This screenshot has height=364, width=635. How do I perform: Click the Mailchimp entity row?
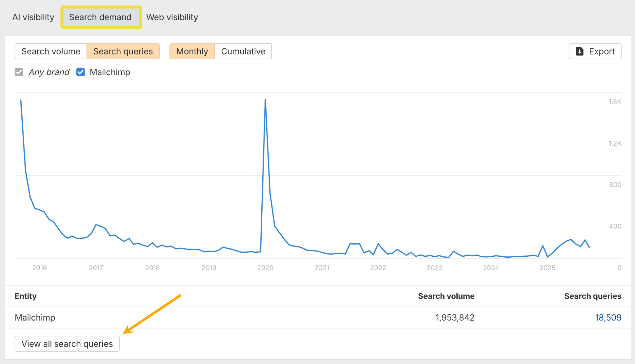pyautogui.click(x=35, y=317)
